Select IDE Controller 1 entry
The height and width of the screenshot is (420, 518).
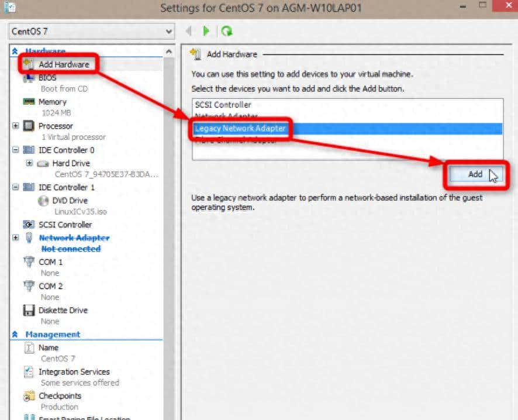click(67, 187)
